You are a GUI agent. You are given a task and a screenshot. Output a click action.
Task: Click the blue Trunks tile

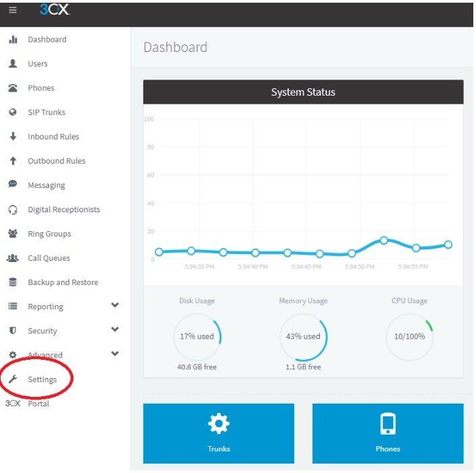tap(219, 433)
